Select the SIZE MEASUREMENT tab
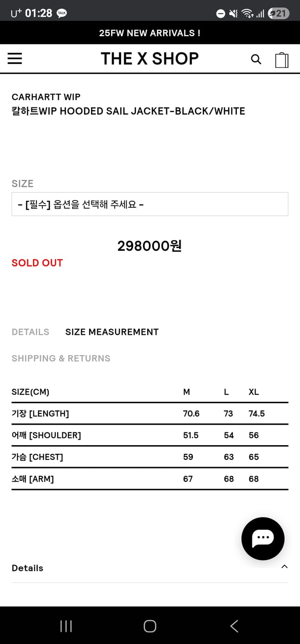This screenshot has width=300, height=644. [x=112, y=332]
